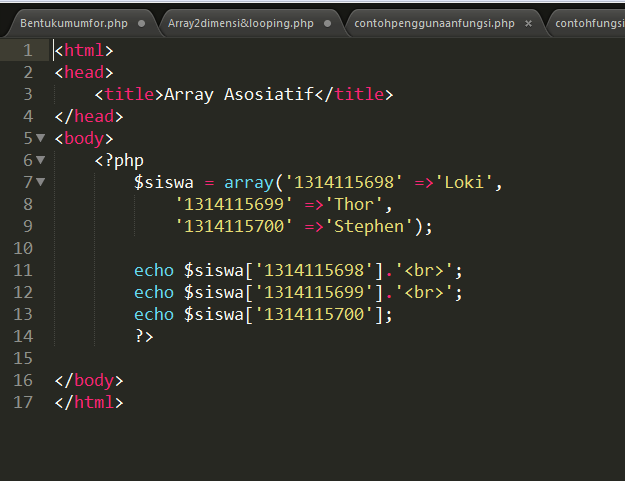Open the partially visible contohfungsi tab
This screenshot has height=481, width=625.
[590, 24]
